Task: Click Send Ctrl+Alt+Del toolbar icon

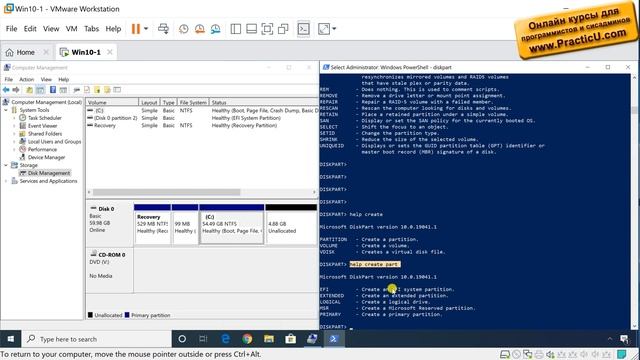Action: 163,29
